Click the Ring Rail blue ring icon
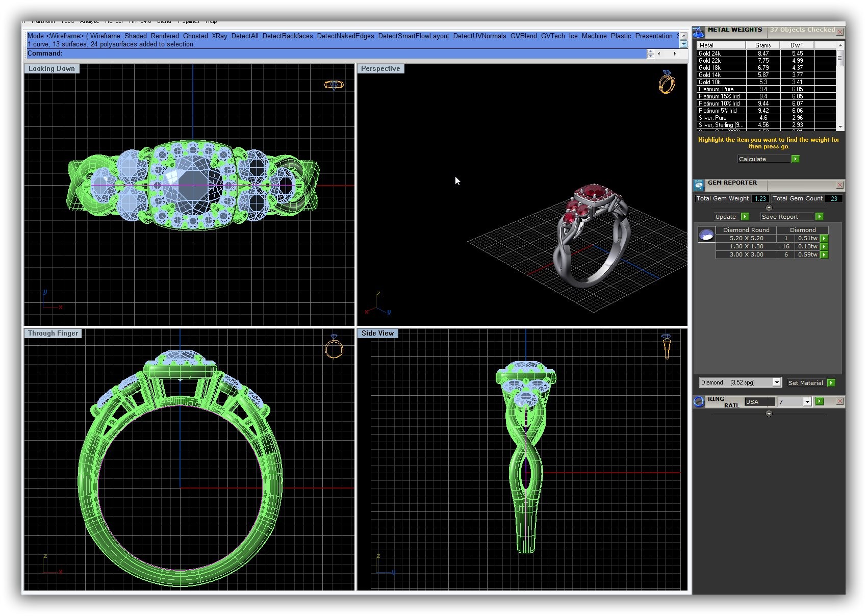867x616 pixels. [x=699, y=402]
